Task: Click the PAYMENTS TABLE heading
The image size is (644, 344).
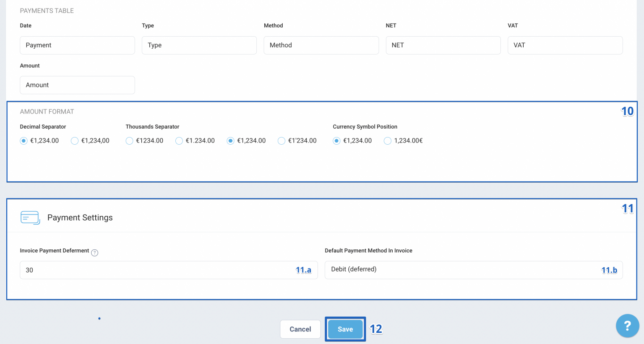Action: tap(47, 11)
